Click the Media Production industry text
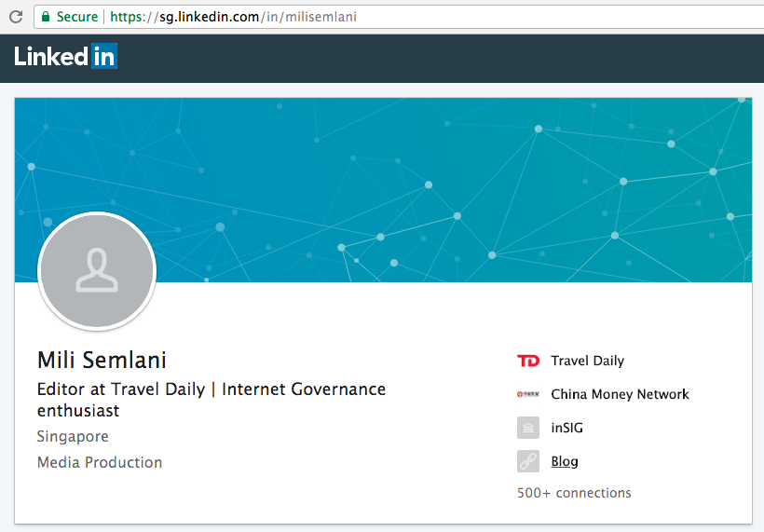Image resolution: width=764 pixels, height=532 pixels. click(x=100, y=462)
